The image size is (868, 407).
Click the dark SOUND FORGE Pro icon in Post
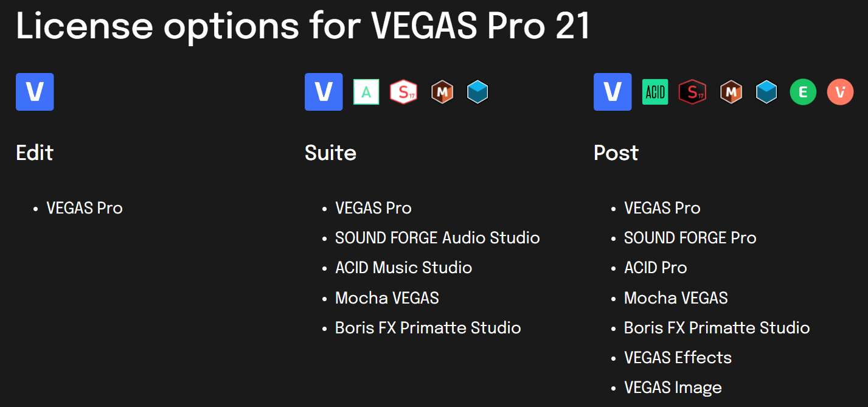[x=692, y=92]
